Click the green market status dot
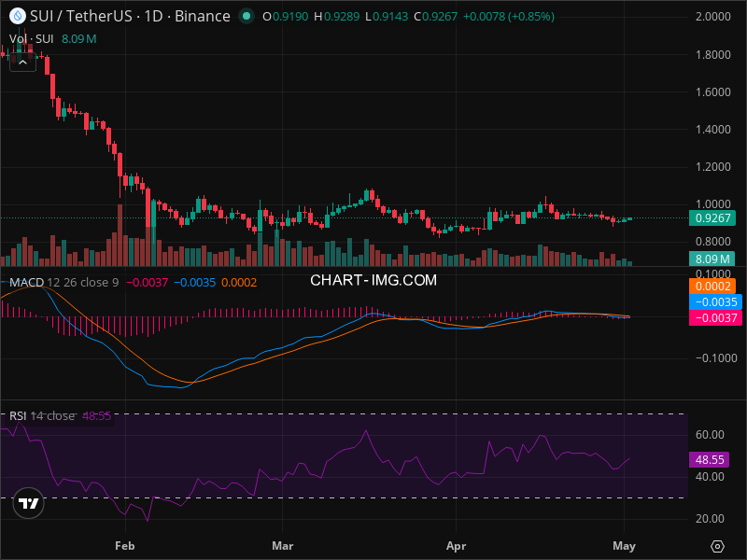The width and height of the screenshot is (747, 560). (x=247, y=16)
